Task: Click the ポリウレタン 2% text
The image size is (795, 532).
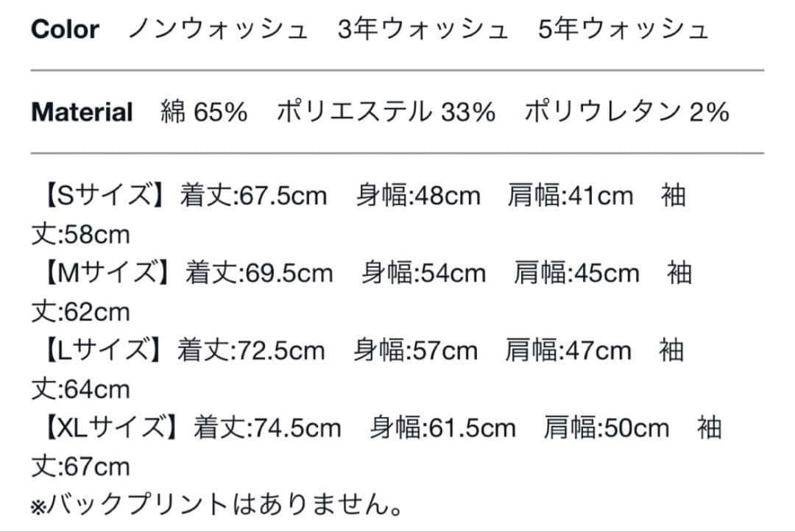Action: (x=626, y=113)
